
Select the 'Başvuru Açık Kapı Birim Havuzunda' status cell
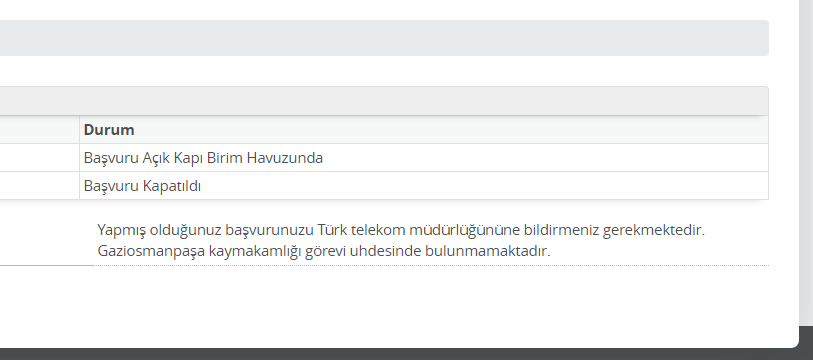[424, 158]
